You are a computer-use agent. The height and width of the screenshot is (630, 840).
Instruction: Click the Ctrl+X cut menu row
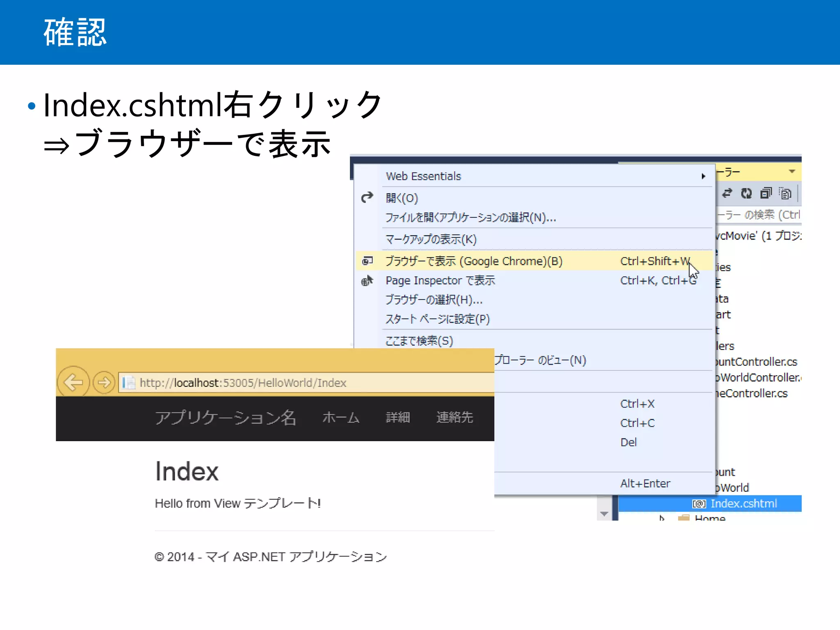pyautogui.click(x=604, y=404)
